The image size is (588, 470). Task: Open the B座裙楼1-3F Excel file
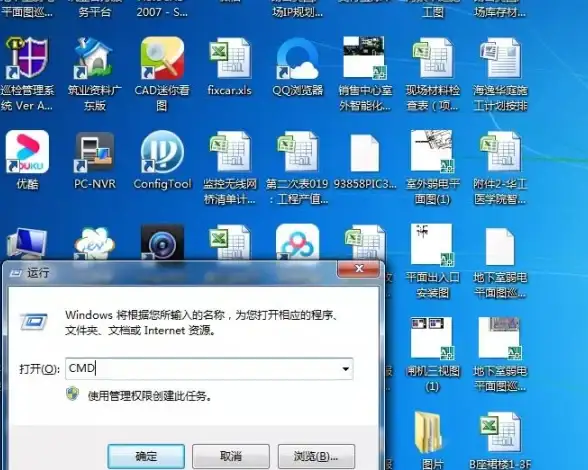click(x=500, y=432)
